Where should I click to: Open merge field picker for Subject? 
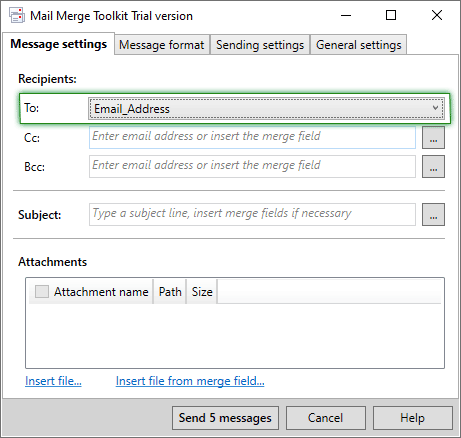[433, 214]
